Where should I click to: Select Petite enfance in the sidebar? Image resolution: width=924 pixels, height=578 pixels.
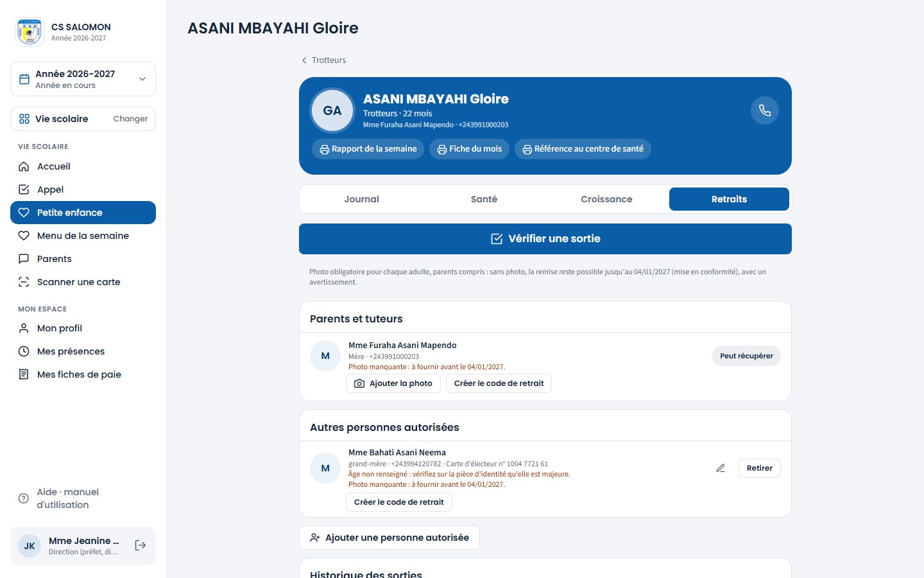(83, 213)
